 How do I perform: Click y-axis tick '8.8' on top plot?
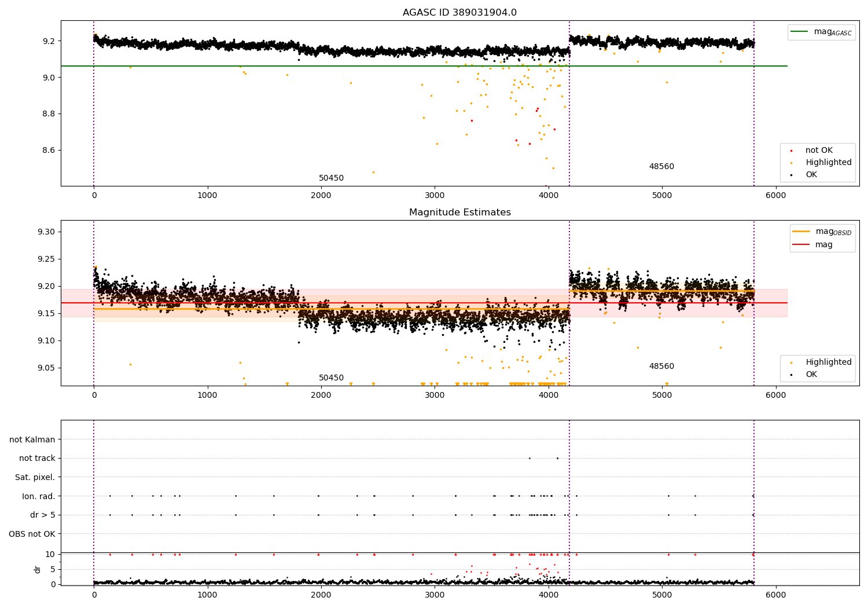click(49, 114)
